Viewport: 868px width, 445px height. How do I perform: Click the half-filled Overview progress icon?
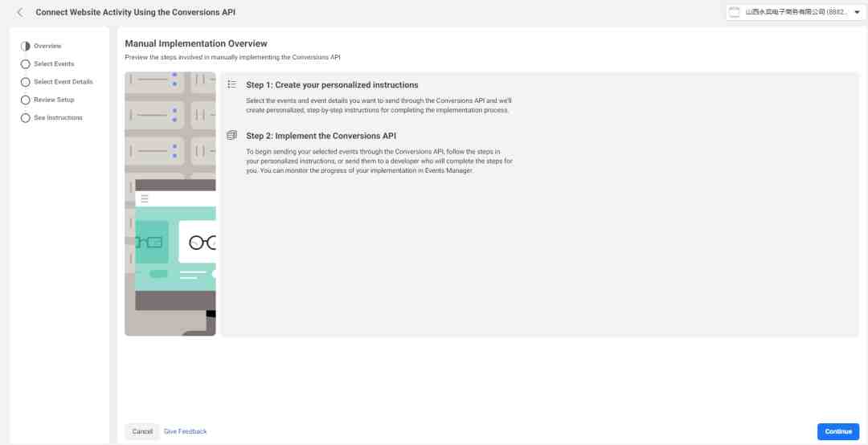click(26, 47)
